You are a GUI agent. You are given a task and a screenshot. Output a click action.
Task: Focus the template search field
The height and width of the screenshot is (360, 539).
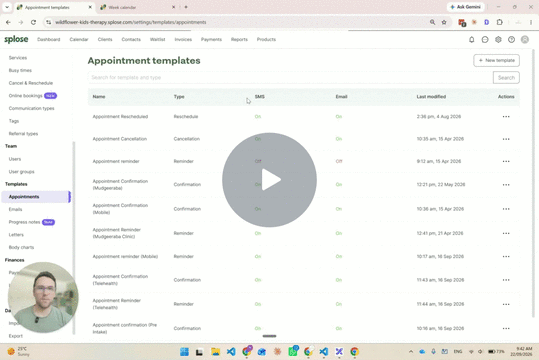290,77
